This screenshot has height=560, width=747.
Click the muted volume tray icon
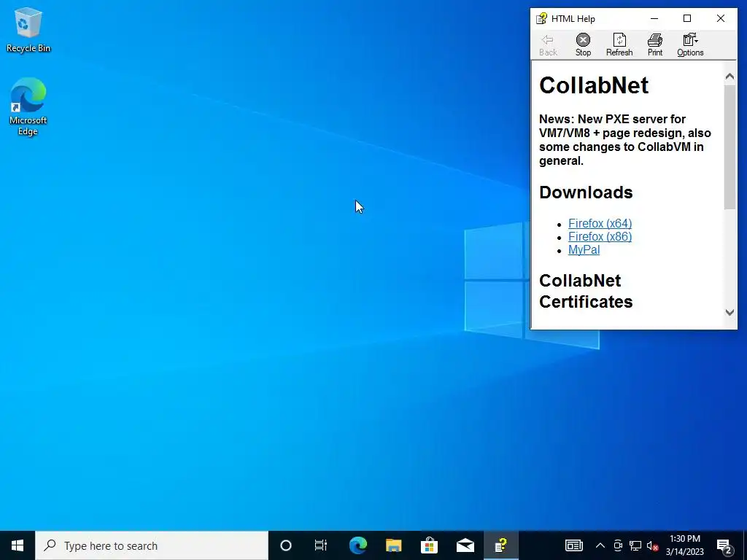pyautogui.click(x=653, y=545)
